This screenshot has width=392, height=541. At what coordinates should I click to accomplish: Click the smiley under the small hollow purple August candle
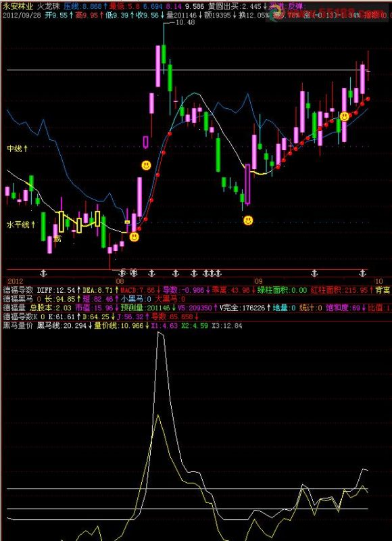click(x=146, y=165)
